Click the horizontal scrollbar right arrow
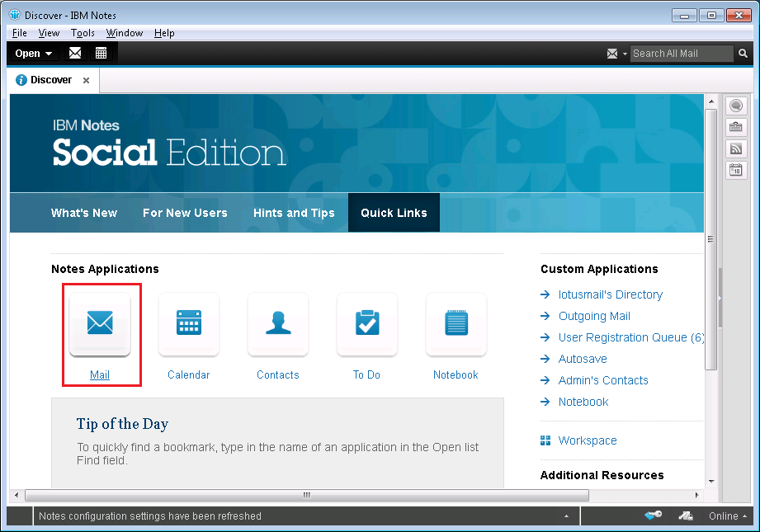Viewport: 760px width, 532px height. 697,495
